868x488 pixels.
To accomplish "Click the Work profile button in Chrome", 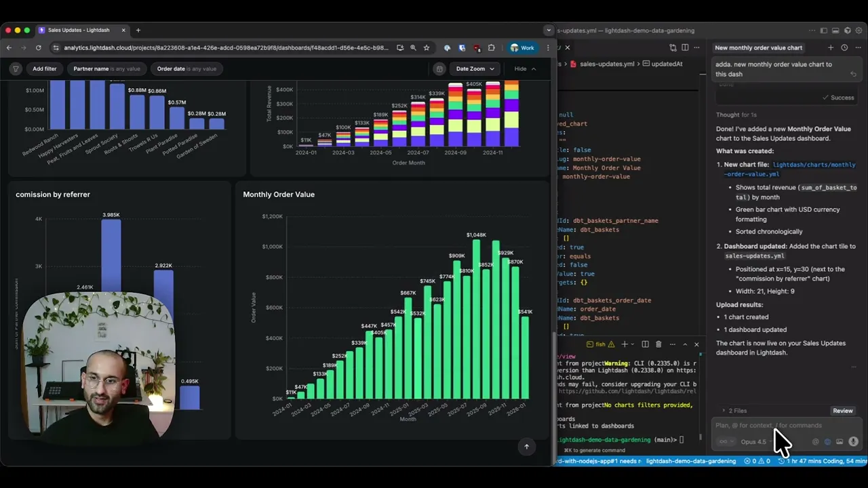I will 522,48.
